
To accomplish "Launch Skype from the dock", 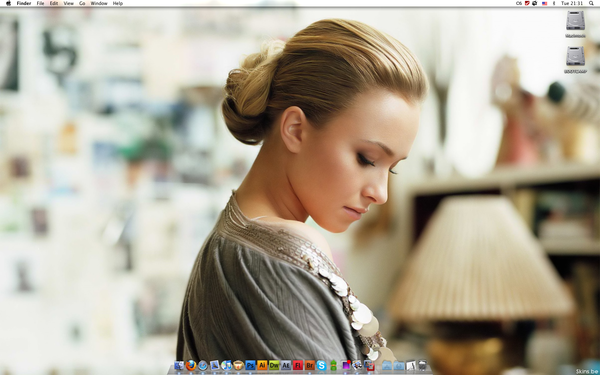I will [321, 365].
